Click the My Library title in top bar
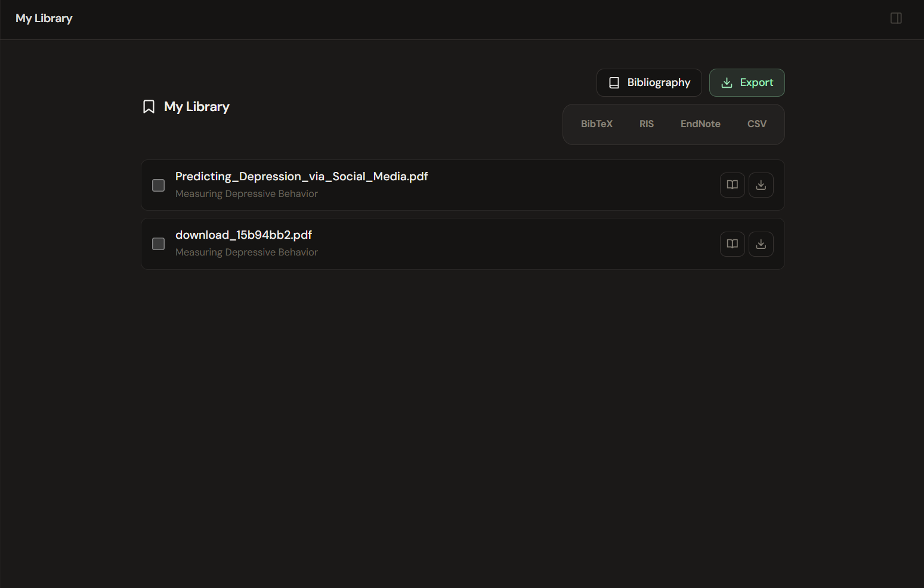 (44, 19)
